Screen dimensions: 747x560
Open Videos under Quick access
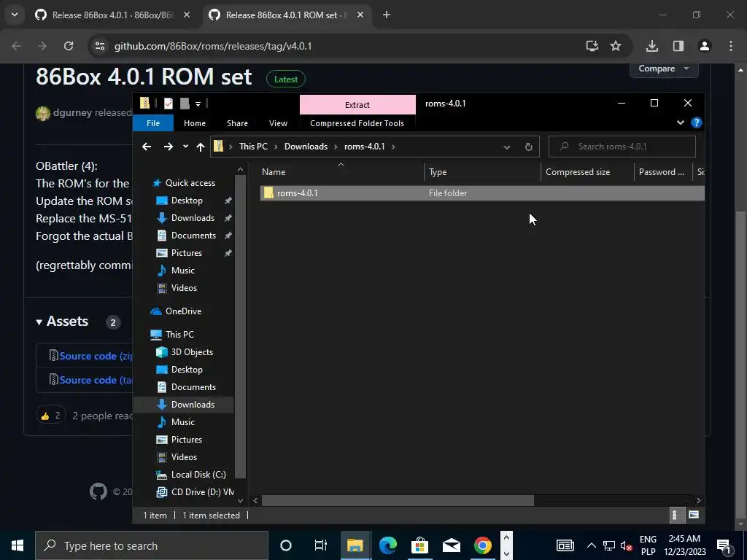point(184,288)
